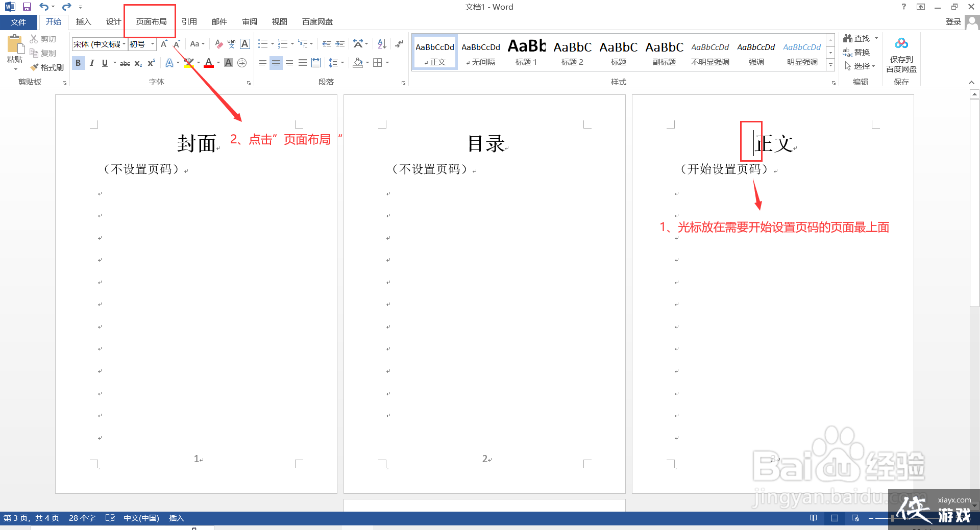
Task: Collapse the ribbon with the caret
Action: coord(971,83)
